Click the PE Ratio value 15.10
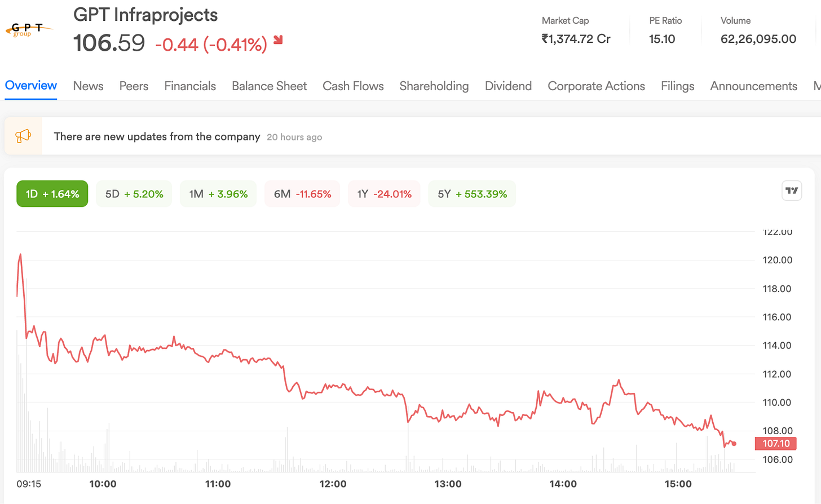The width and height of the screenshot is (821, 504). click(662, 39)
